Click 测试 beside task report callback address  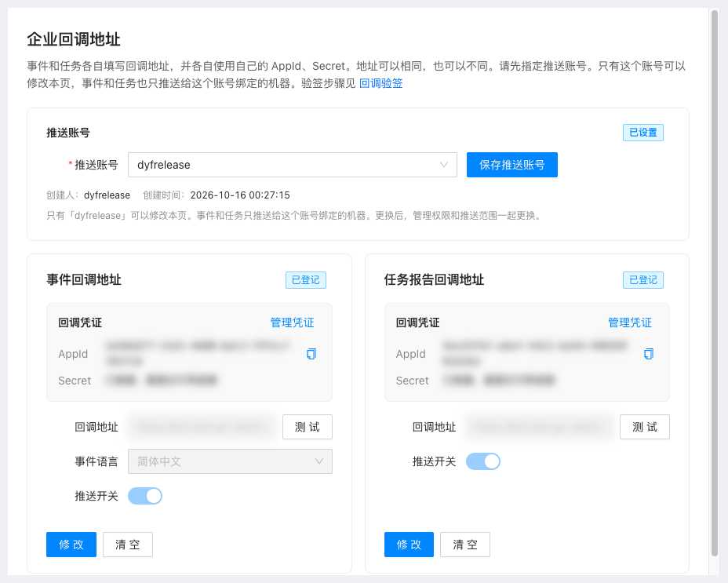click(x=645, y=427)
